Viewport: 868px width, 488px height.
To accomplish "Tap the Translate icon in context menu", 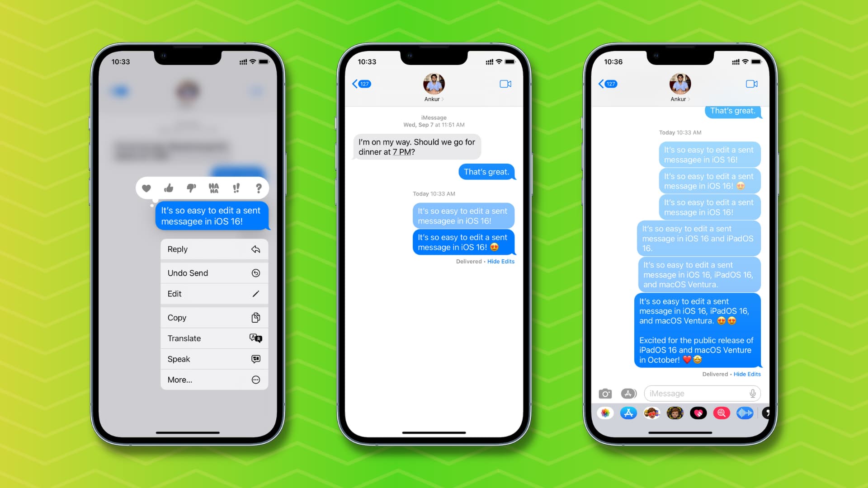I will (255, 338).
